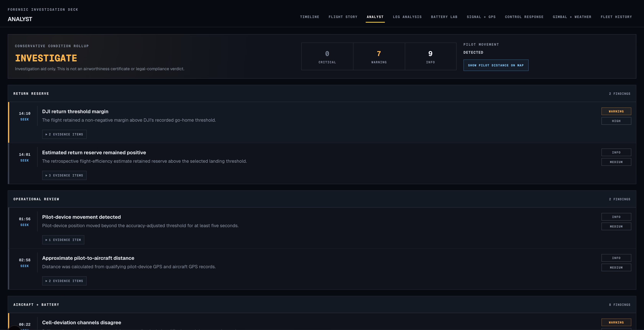Click the 'Pilot-device movement detected' title
Image resolution: width=644 pixels, height=330 pixels.
pyautogui.click(x=81, y=217)
